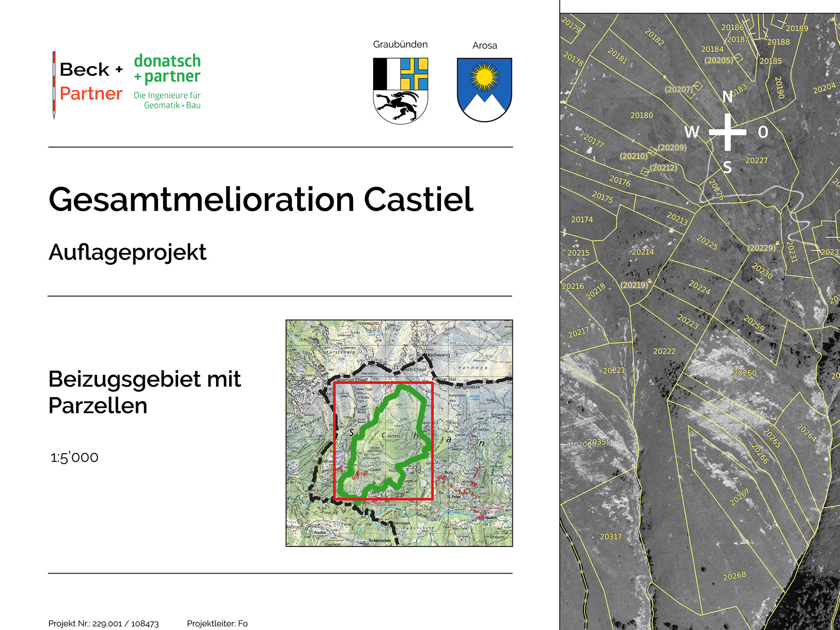Click the compass W letter

[692, 132]
